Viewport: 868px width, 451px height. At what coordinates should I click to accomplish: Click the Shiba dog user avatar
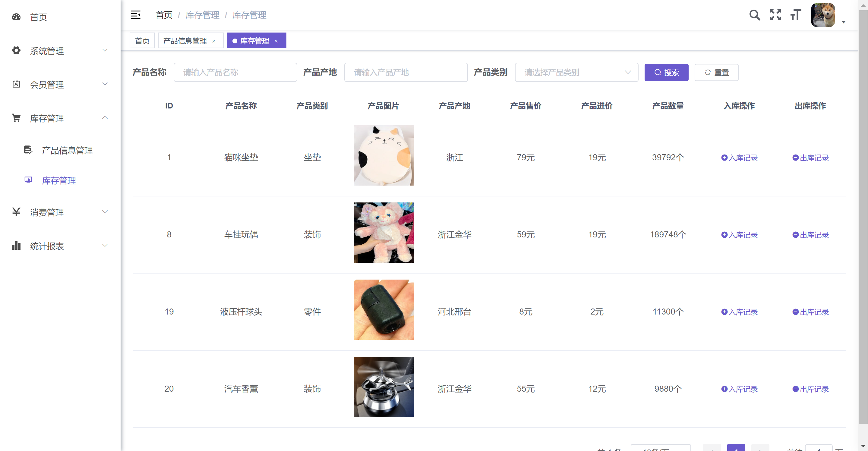(x=822, y=15)
